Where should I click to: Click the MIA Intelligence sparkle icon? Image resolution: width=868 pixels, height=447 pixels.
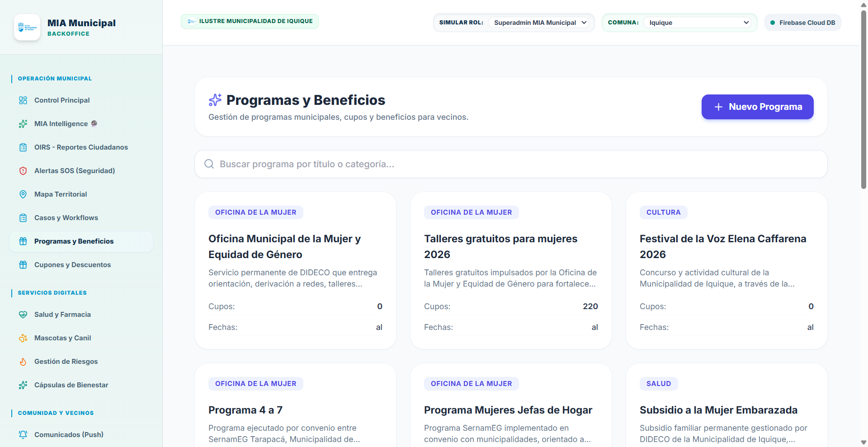(23, 124)
